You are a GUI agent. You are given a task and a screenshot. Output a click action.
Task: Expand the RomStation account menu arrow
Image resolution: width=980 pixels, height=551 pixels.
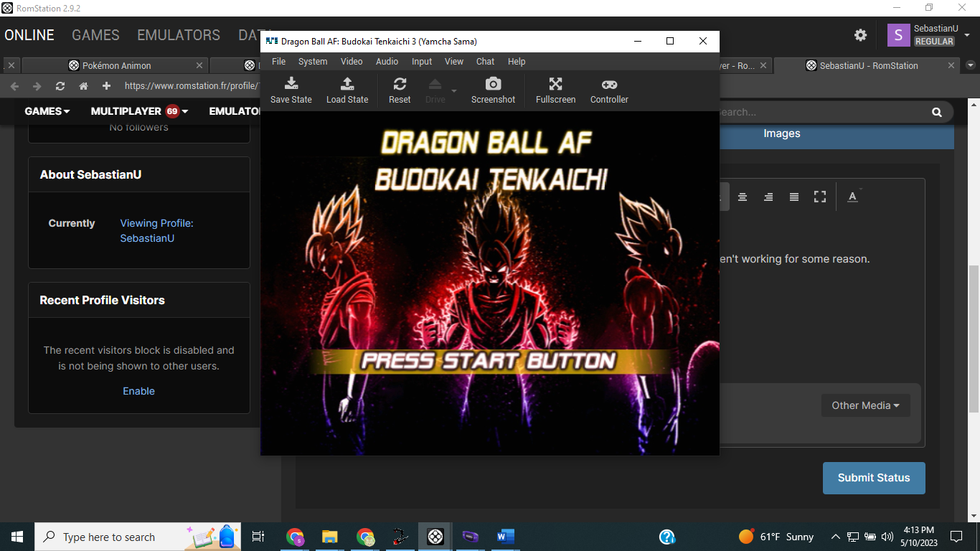(x=967, y=34)
